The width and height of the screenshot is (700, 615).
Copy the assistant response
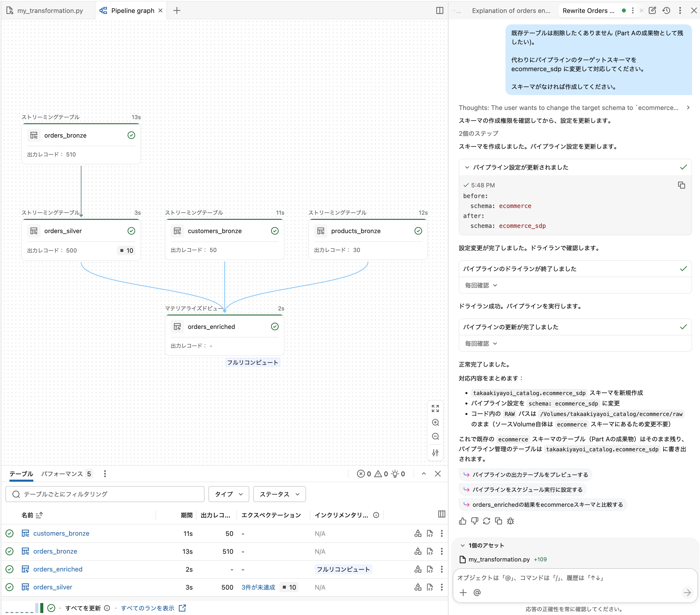pyautogui.click(x=499, y=521)
